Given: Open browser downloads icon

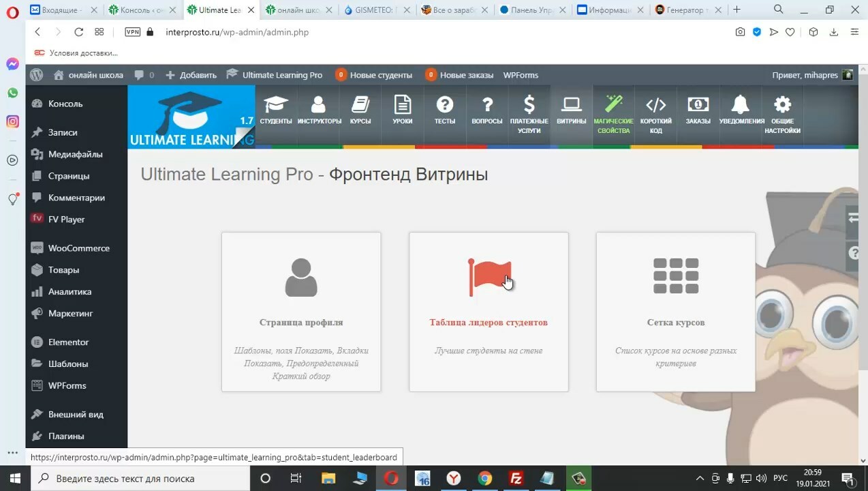Looking at the screenshot, I should pos(833,32).
